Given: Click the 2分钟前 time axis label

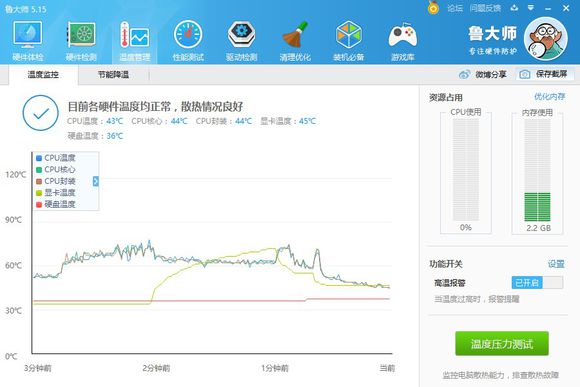Looking at the screenshot, I should pyautogui.click(x=156, y=368).
